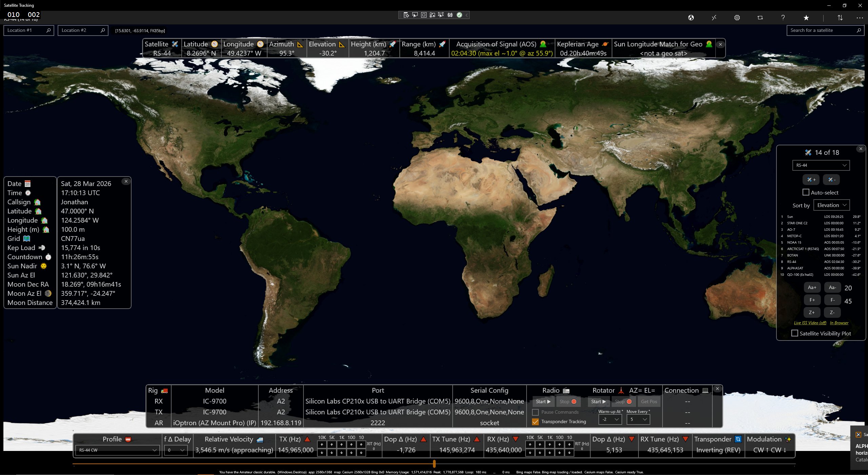
Task: Click the up/down arrows sync icon
Action: click(x=840, y=18)
